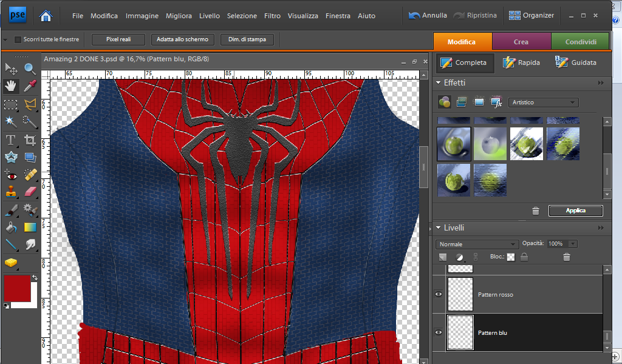Image resolution: width=622 pixels, height=364 pixels.
Task: Open the red foreground color picker
Action: (x=17, y=288)
